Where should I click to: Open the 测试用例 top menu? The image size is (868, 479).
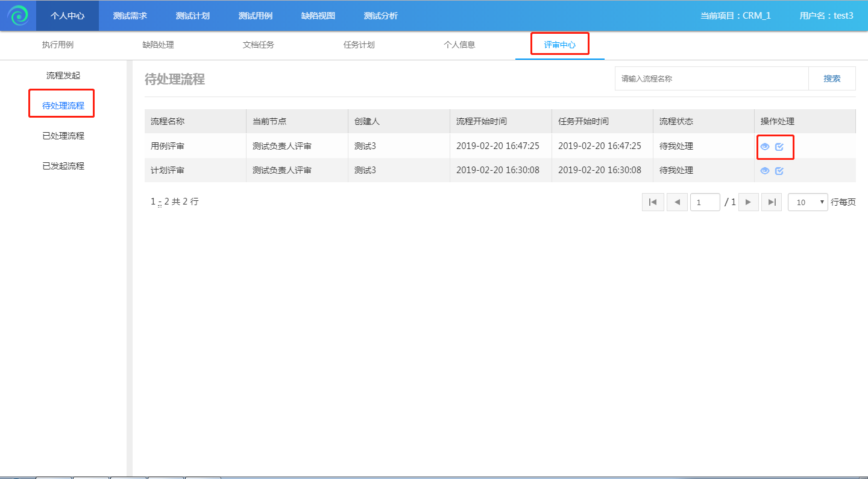(256, 16)
